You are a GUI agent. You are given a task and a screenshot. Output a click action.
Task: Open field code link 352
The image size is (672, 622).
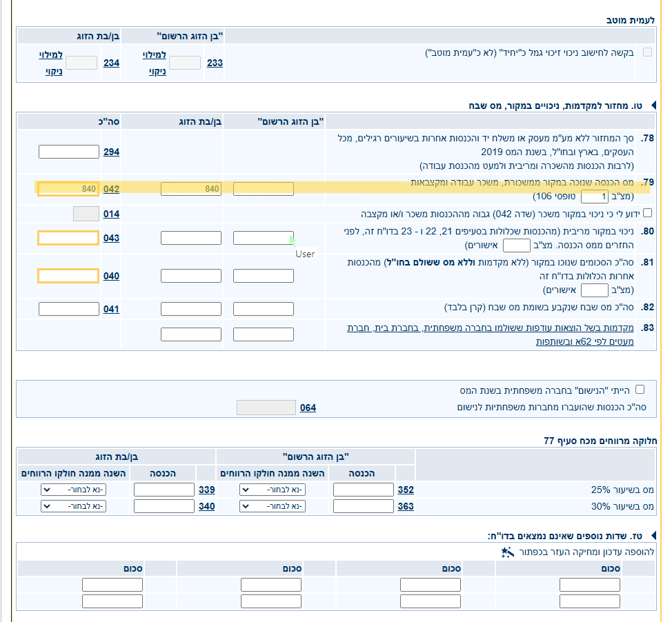pos(406,490)
